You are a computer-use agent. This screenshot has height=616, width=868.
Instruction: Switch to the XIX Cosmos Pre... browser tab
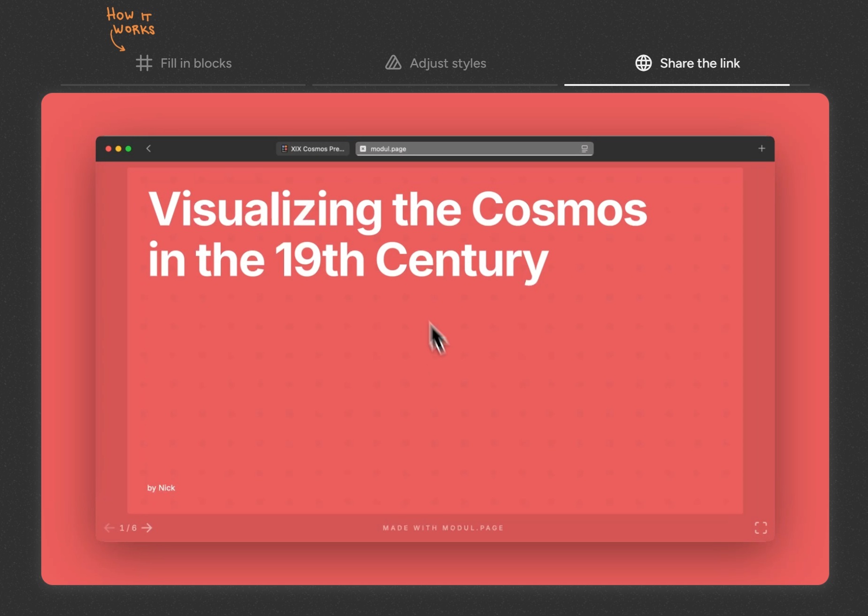[x=313, y=149]
